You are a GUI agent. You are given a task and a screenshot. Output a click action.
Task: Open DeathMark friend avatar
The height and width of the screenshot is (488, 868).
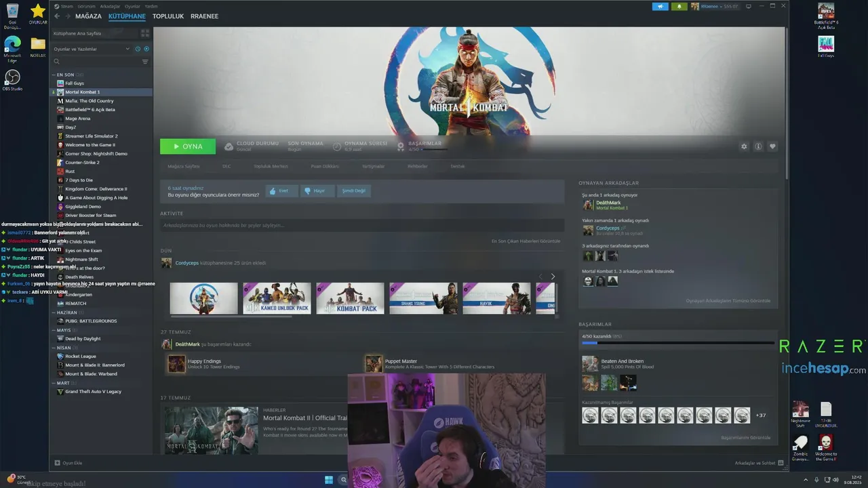click(x=588, y=205)
